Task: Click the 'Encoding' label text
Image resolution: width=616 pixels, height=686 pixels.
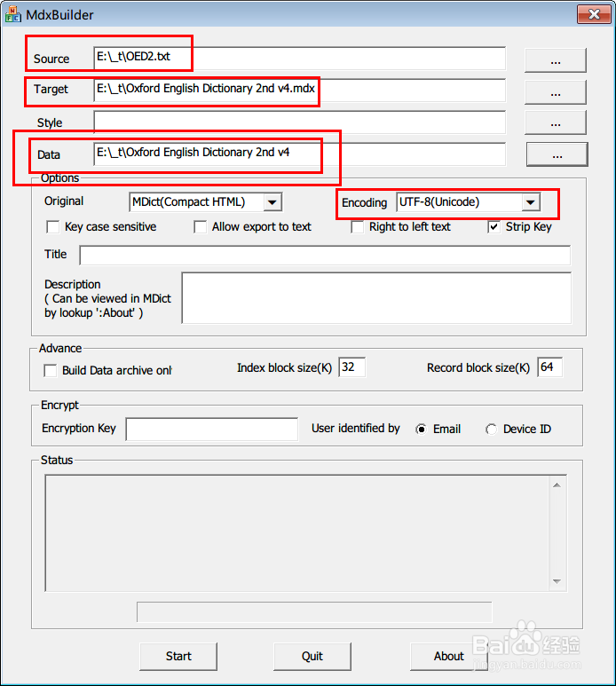Action: pyautogui.click(x=365, y=203)
